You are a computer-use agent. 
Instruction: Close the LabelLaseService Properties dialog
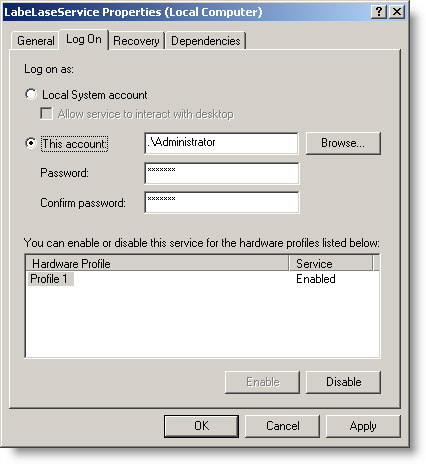(397, 12)
